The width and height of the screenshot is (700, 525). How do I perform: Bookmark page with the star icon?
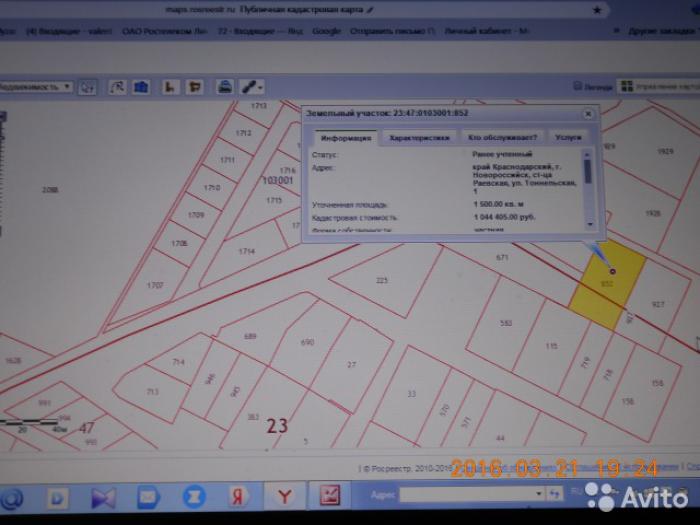597,10
